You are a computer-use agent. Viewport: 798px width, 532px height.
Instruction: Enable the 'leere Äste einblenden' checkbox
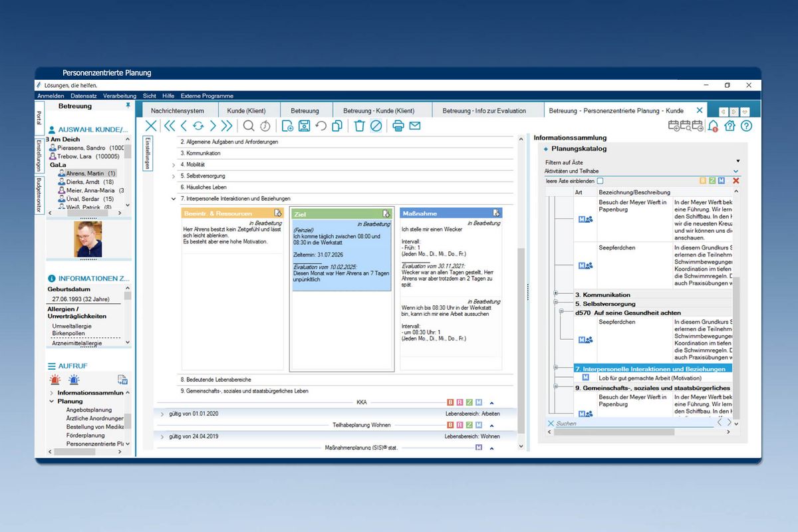coord(600,181)
